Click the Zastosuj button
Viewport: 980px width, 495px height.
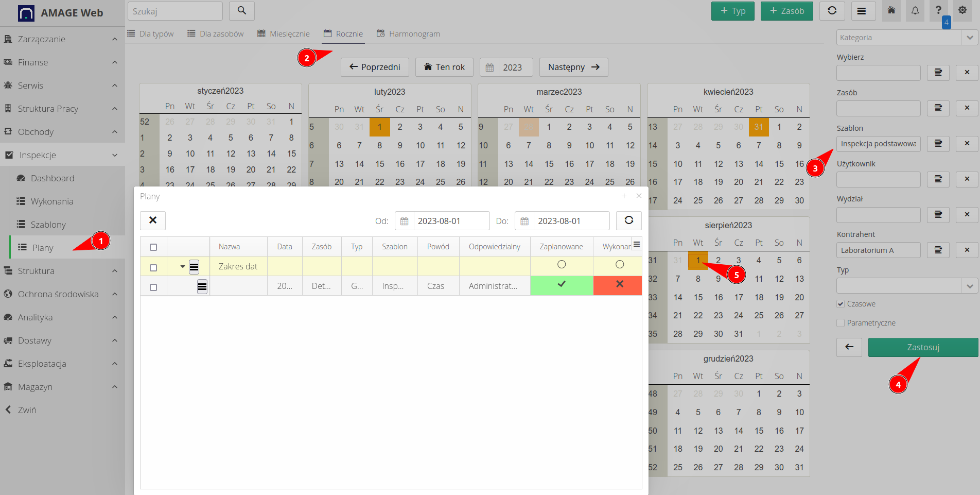[x=922, y=348]
